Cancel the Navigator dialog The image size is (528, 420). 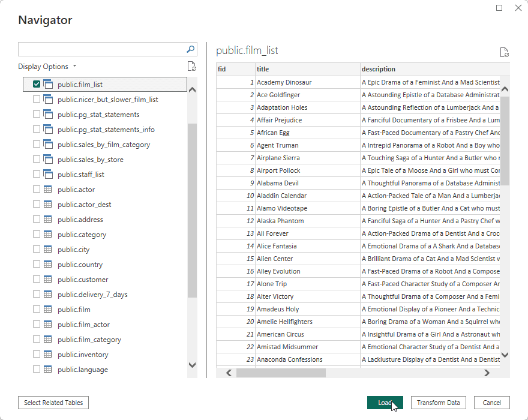click(491, 403)
